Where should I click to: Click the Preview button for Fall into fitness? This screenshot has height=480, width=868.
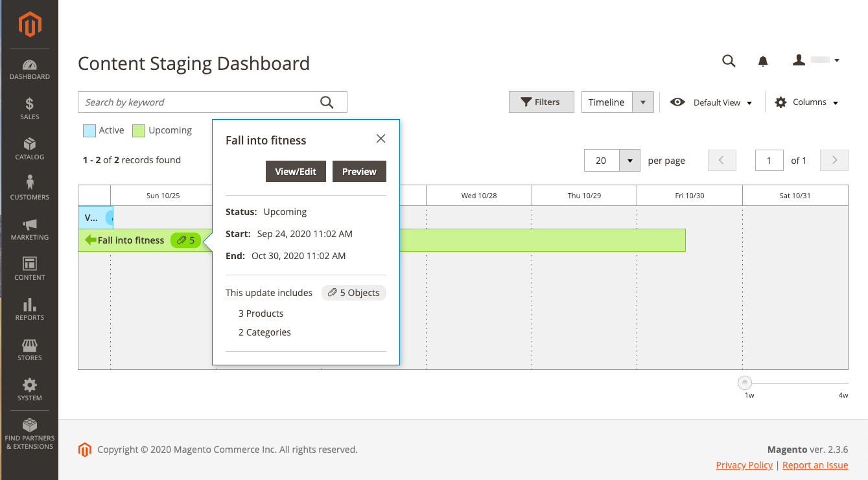[359, 172]
